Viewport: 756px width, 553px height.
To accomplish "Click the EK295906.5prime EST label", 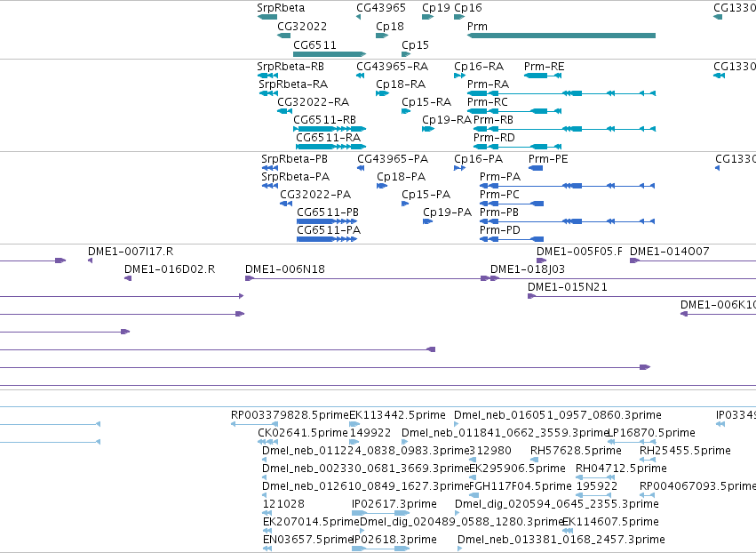I will (517, 469).
